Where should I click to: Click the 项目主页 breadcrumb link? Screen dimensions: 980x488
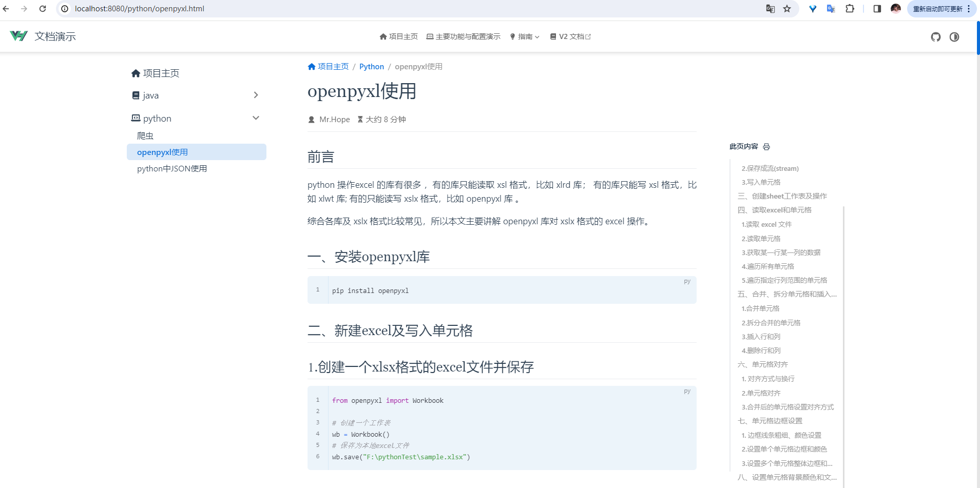[328, 67]
